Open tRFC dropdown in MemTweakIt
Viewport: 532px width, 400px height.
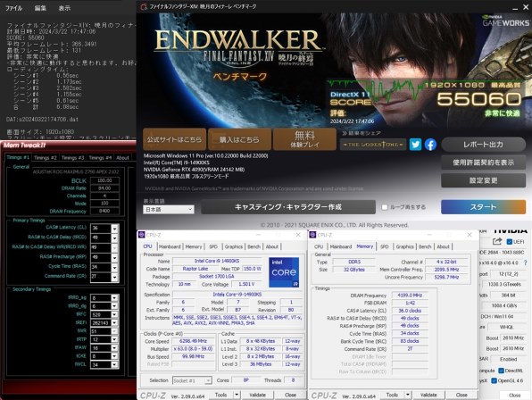point(114,314)
